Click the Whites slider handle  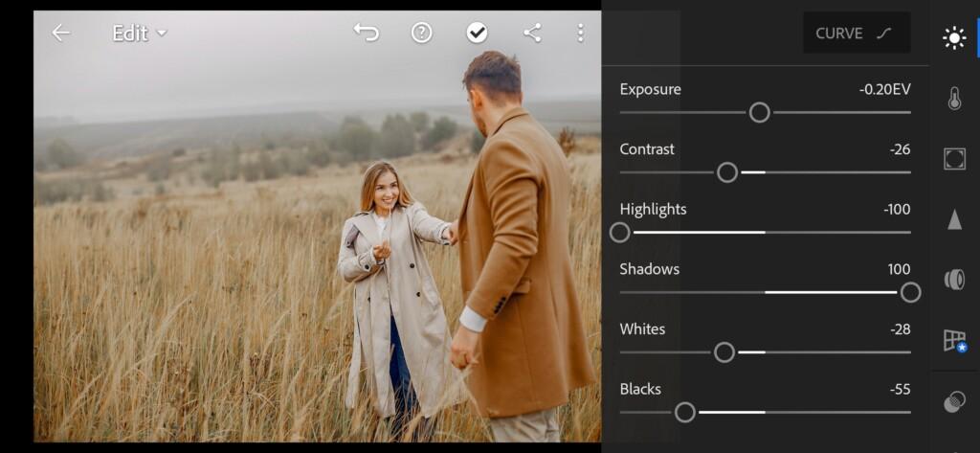[724, 352]
